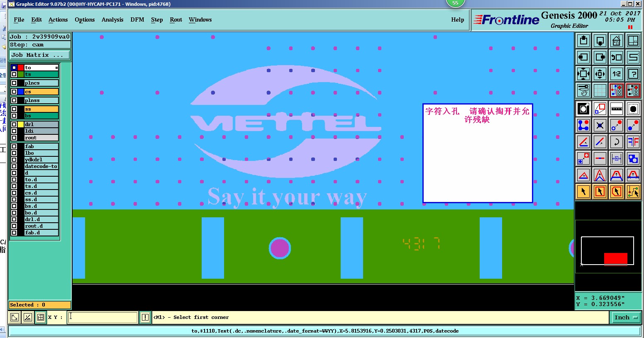The width and height of the screenshot is (644, 338).
Task: Click the blue color swatch of layer cs
Action: [x=21, y=92]
